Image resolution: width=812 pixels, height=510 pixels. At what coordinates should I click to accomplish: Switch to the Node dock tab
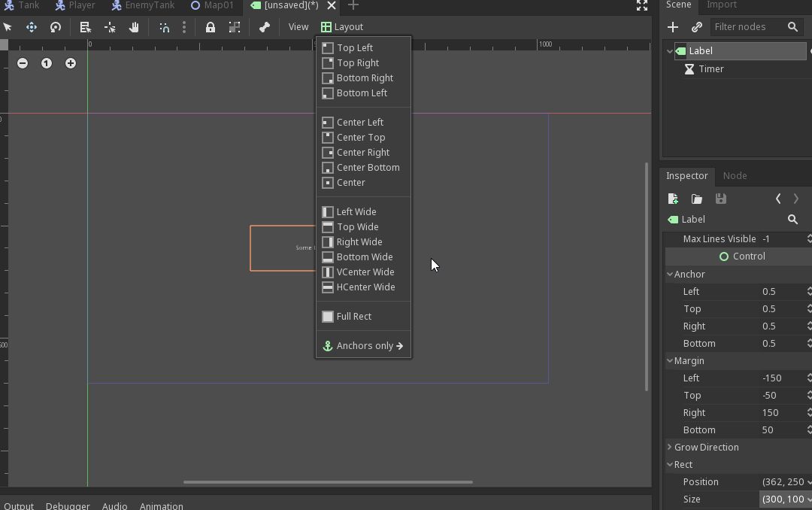pyautogui.click(x=735, y=176)
